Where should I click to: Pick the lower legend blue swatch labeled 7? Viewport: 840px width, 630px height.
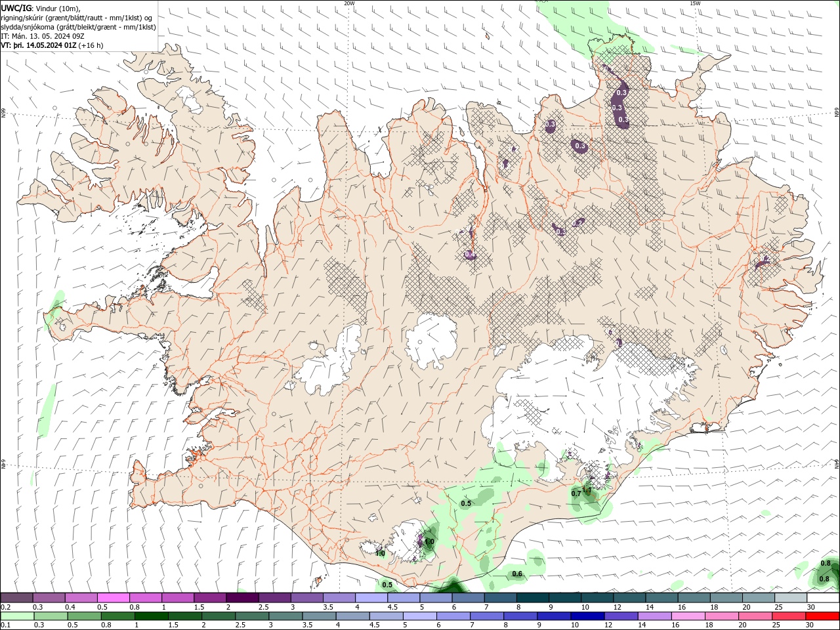click(x=486, y=616)
